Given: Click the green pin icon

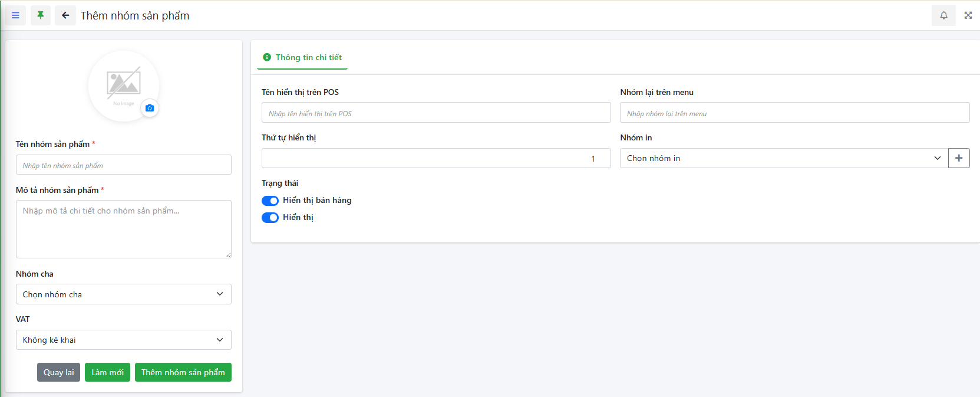Looking at the screenshot, I should tap(41, 15).
